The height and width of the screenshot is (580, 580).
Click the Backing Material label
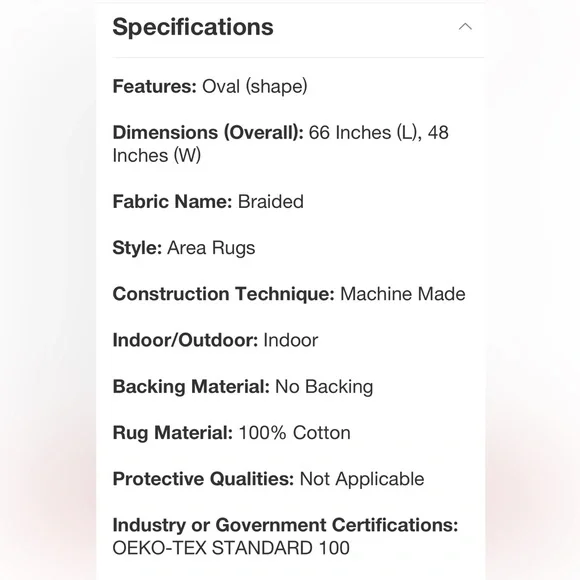[x=191, y=387]
